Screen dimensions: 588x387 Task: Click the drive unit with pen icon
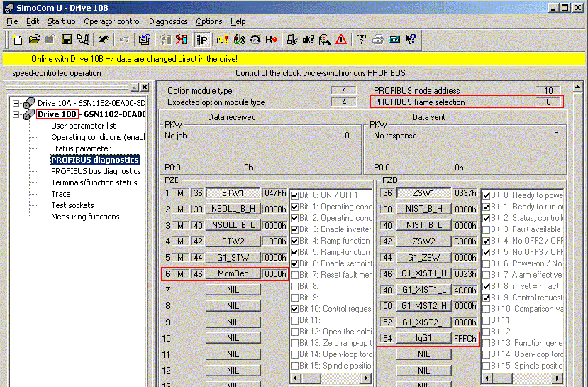[292, 40]
